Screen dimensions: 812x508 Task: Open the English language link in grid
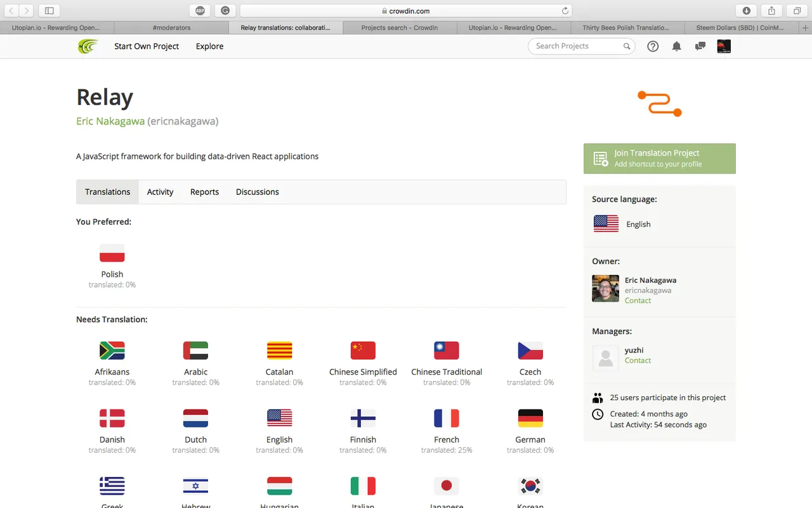(x=280, y=439)
